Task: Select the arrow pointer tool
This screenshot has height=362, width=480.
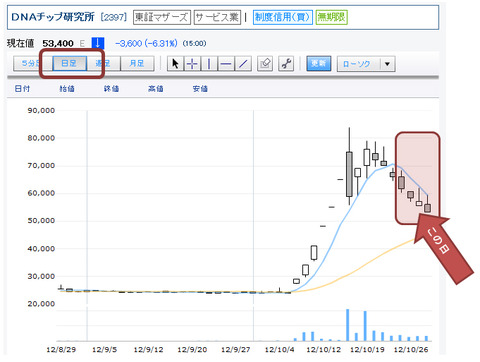Action: pyautogui.click(x=175, y=63)
